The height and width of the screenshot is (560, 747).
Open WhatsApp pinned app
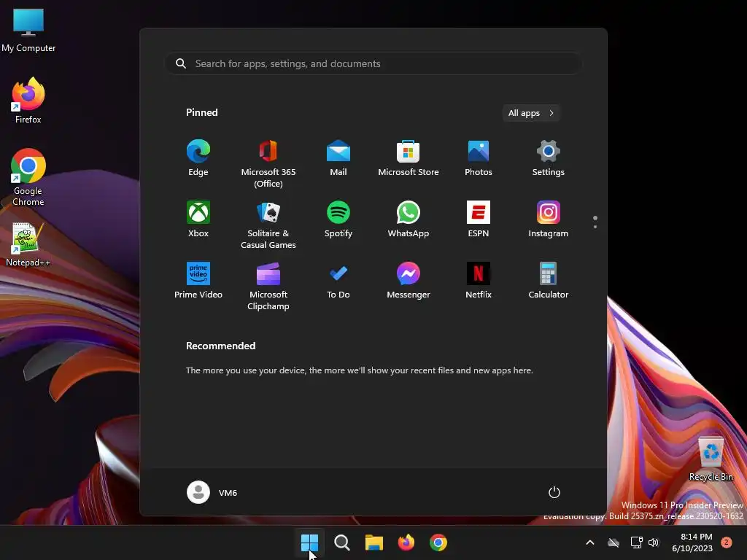[409, 219]
